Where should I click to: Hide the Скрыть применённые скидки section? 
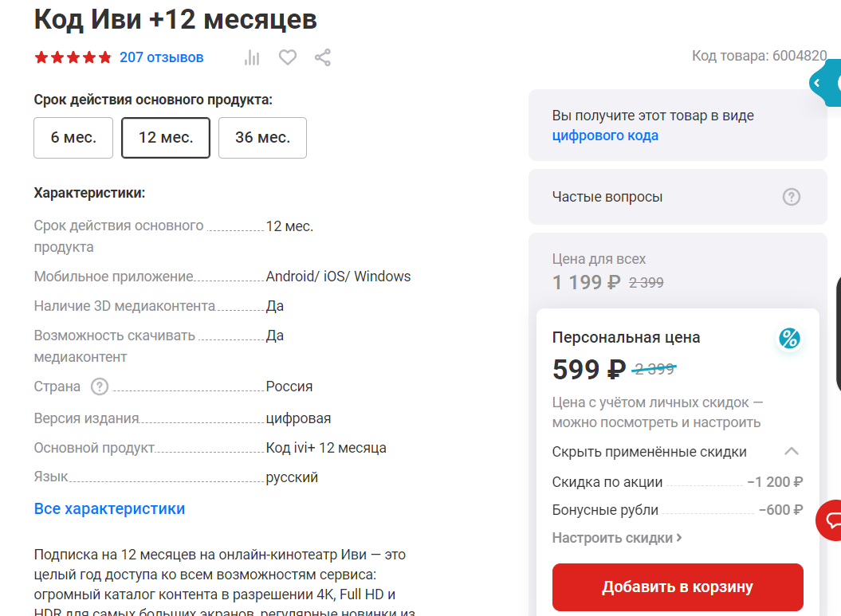click(x=649, y=452)
